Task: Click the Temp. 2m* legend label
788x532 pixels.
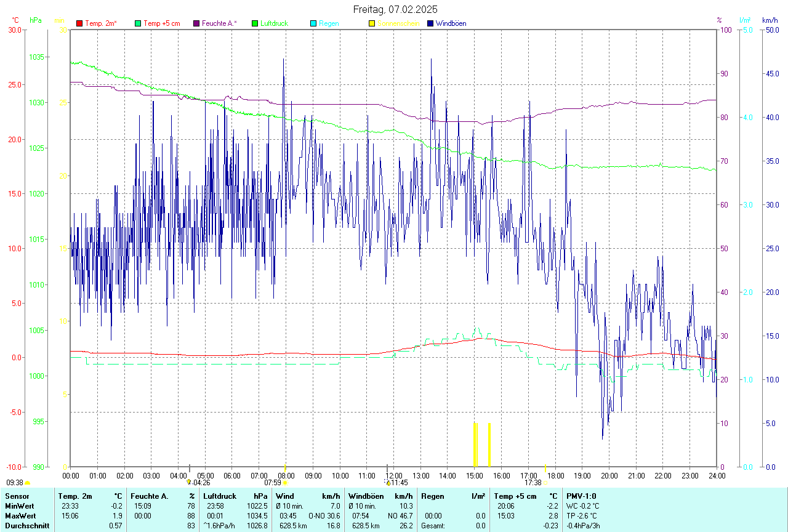Action: [101, 23]
